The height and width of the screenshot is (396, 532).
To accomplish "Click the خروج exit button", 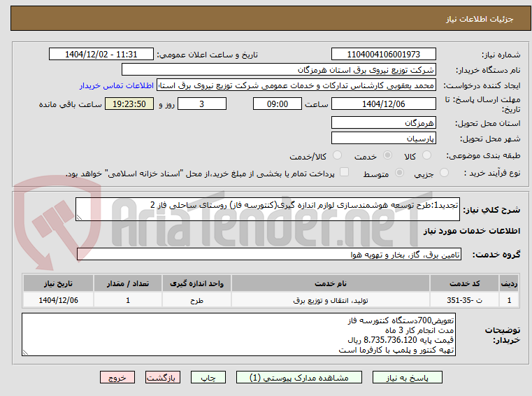I will [x=117, y=378].
